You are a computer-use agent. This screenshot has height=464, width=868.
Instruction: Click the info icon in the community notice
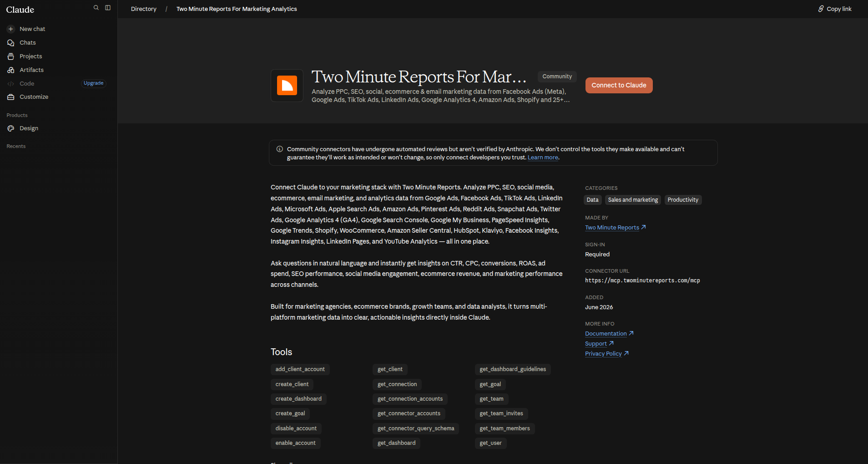(x=280, y=149)
